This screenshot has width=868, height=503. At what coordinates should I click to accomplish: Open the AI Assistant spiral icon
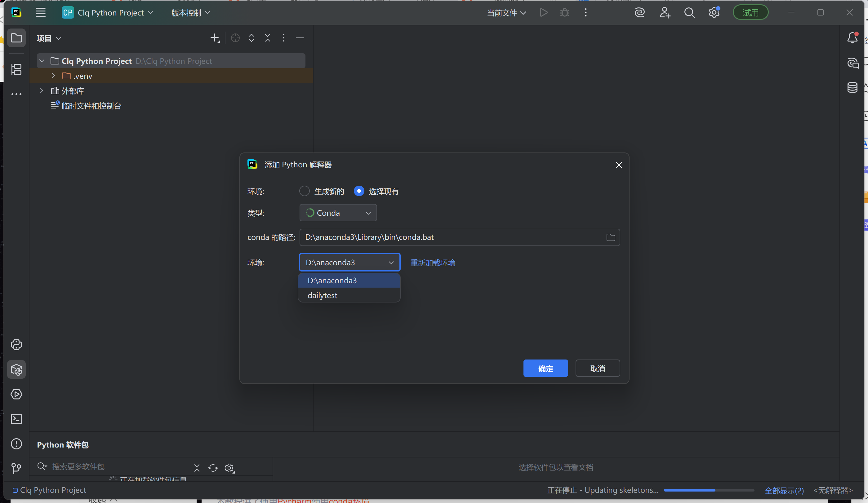click(640, 13)
